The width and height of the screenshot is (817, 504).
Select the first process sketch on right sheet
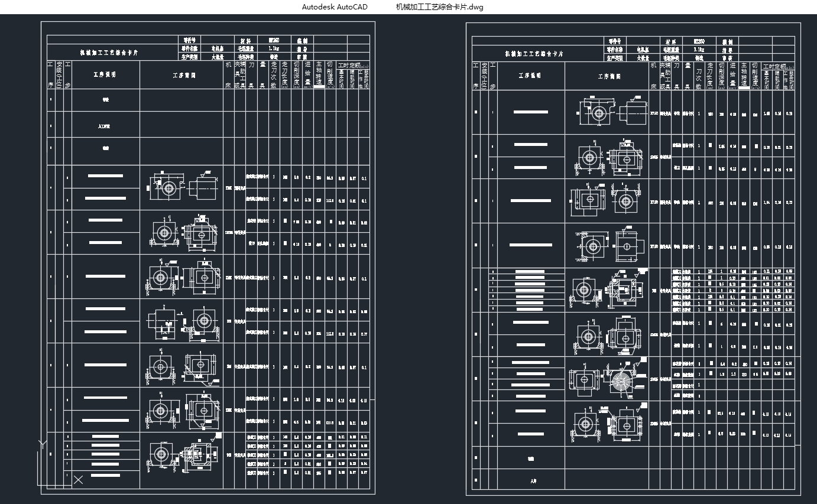607,112
